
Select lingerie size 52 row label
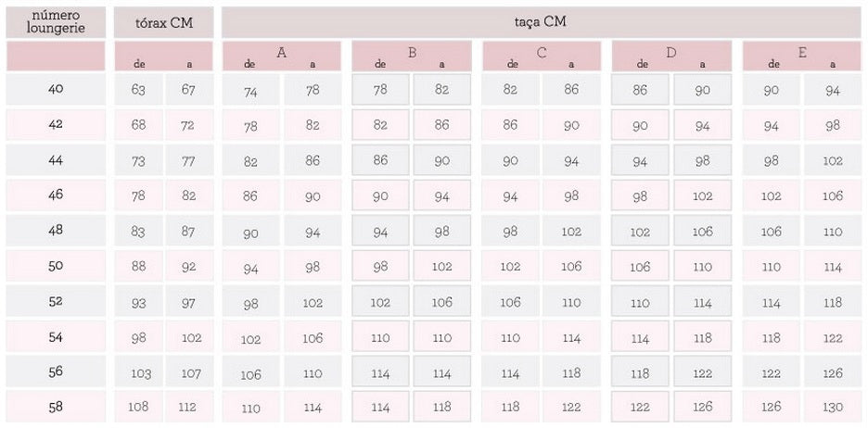tap(56, 302)
